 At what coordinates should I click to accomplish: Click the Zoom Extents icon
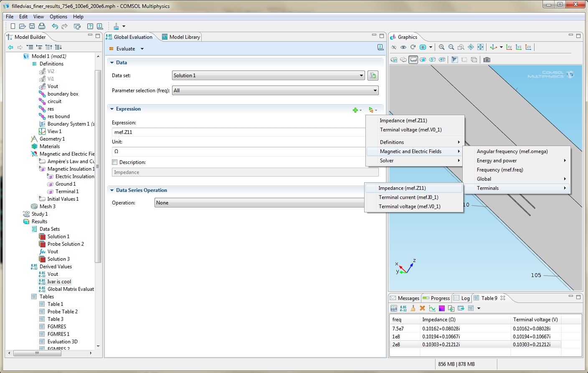coord(480,47)
